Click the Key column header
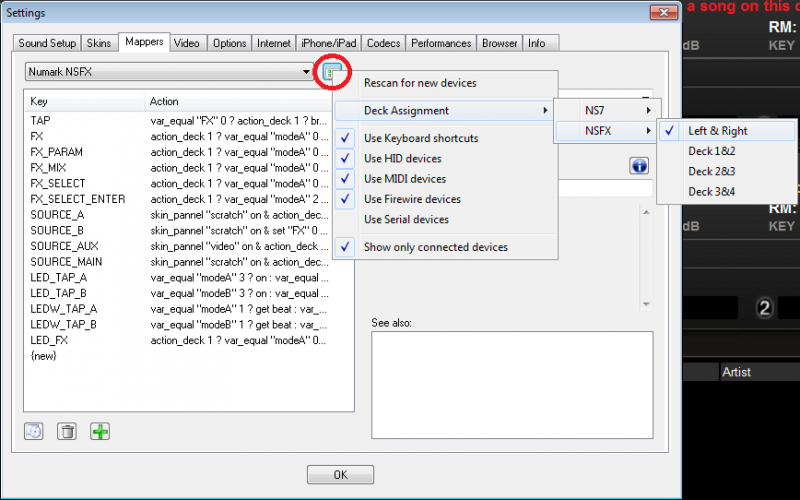Image resolution: width=800 pixels, height=500 pixels. coord(85,102)
